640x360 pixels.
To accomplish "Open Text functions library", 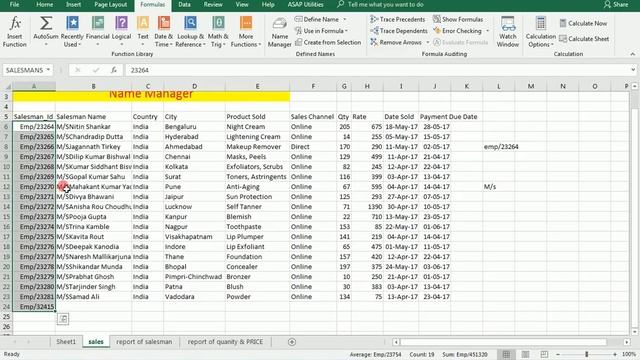I will point(143,32).
